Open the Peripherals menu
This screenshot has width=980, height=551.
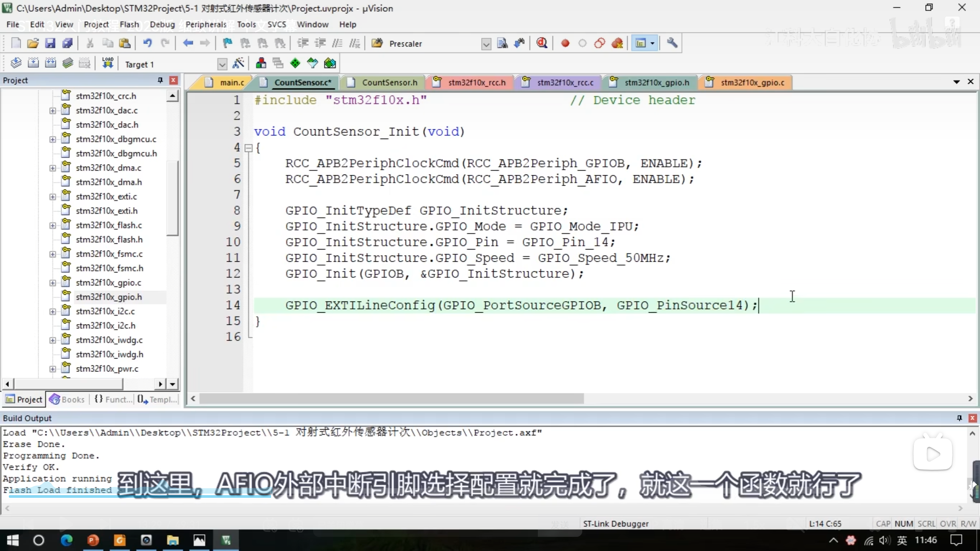coord(206,24)
